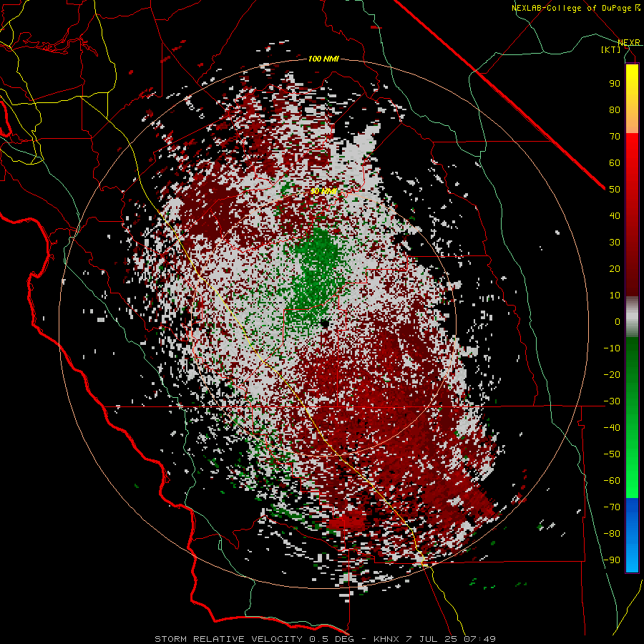This screenshot has height=644, width=644.
Task: Click the -70 value on the velocity scale
Action: coord(612,507)
